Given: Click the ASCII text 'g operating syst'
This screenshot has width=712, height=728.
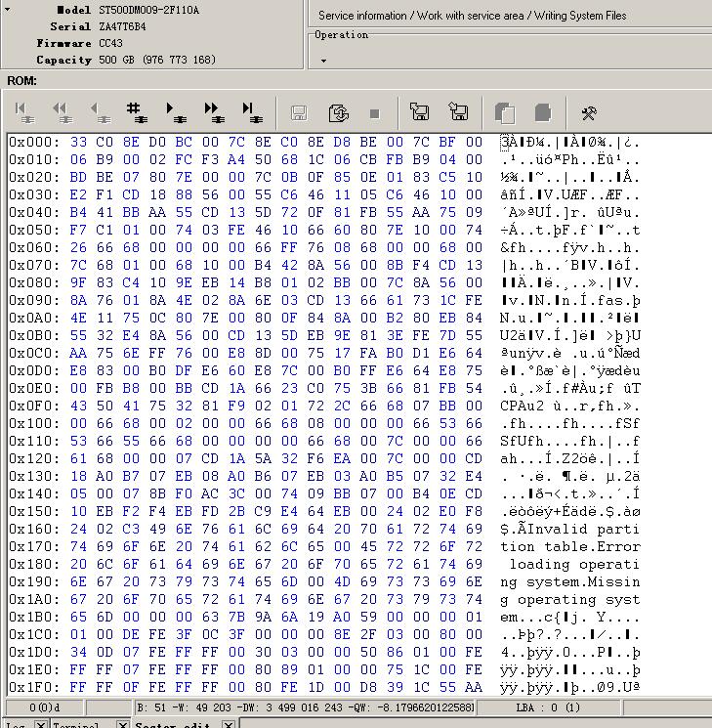Looking at the screenshot, I should point(570,599).
